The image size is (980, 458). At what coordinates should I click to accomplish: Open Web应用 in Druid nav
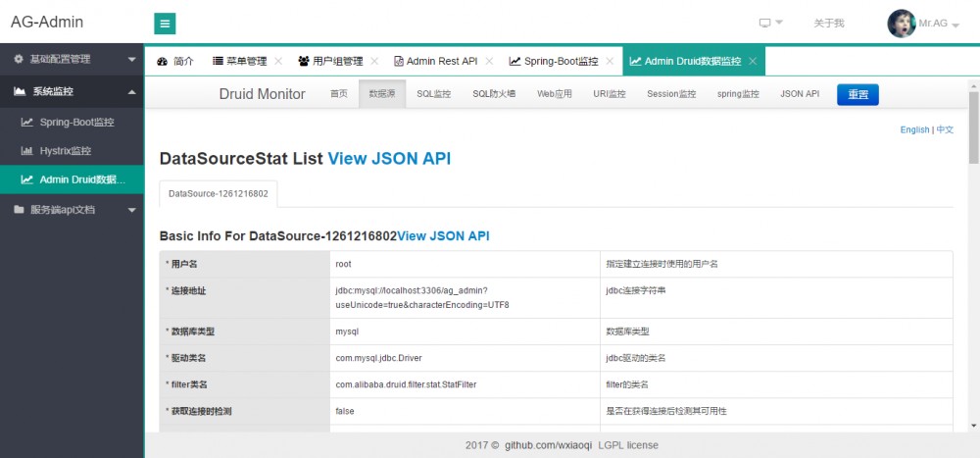click(x=555, y=94)
